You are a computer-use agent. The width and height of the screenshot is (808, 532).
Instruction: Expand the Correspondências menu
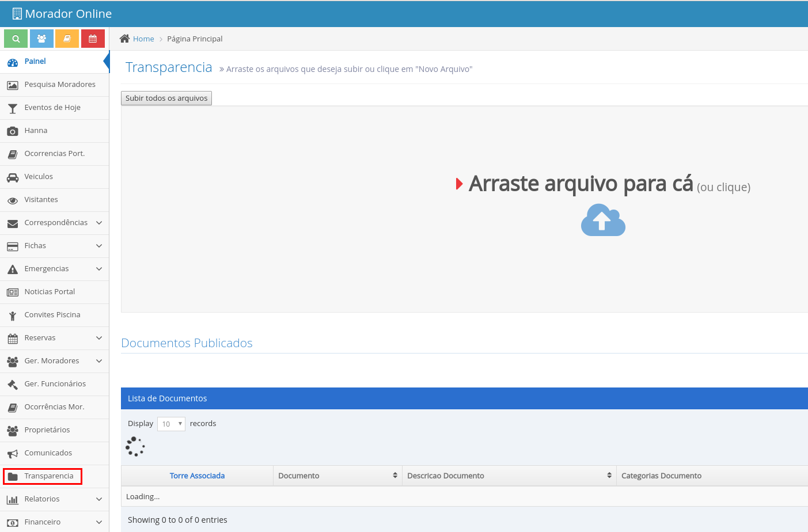click(x=55, y=223)
